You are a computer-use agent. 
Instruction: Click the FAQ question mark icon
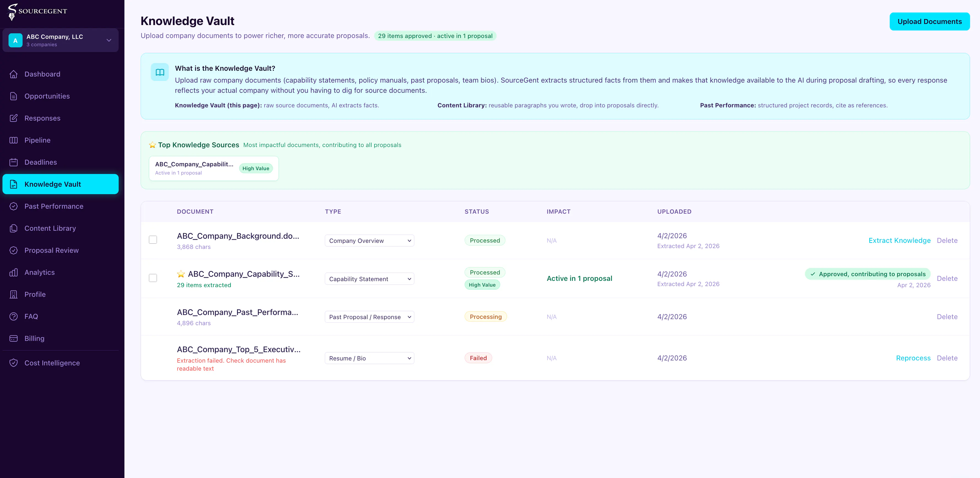(14, 317)
